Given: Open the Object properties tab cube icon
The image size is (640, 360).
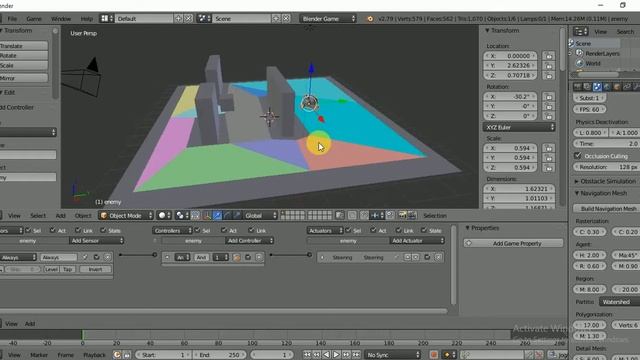Looking at the screenshot, I should (x=617, y=87).
